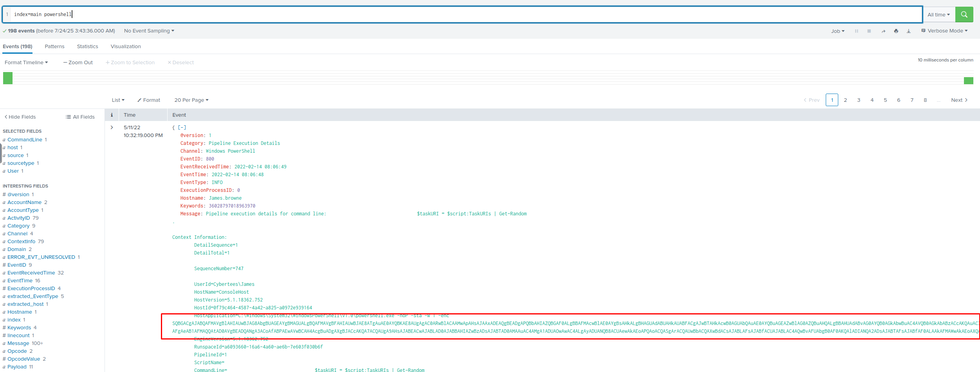Screen dimensions: 980x372
Task: Open the CommandLine selected field
Action: coord(25,139)
